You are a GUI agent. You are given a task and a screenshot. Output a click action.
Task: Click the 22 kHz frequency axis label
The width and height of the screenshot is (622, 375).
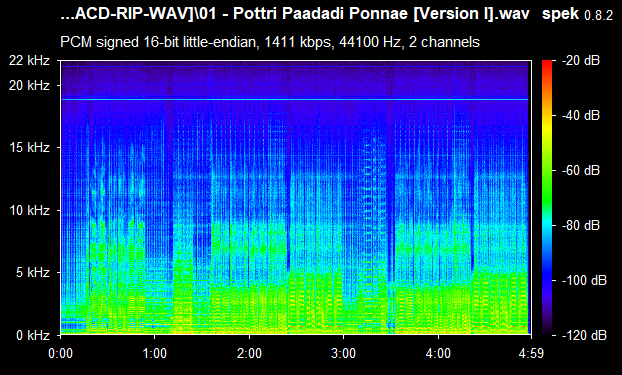pyautogui.click(x=29, y=61)
